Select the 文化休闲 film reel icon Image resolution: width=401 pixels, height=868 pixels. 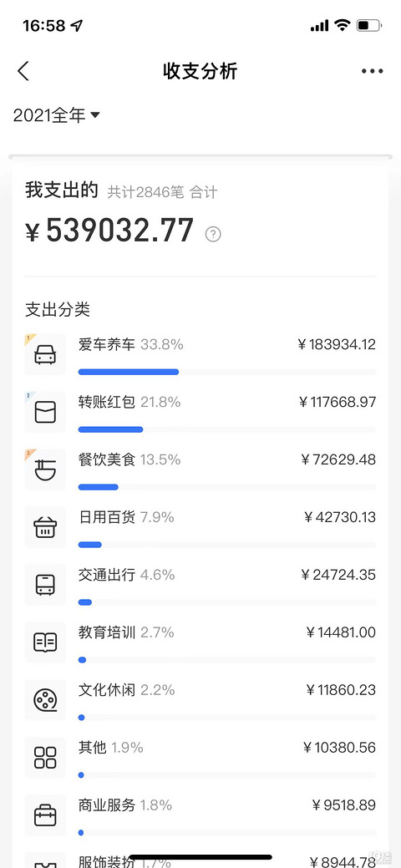45,700
